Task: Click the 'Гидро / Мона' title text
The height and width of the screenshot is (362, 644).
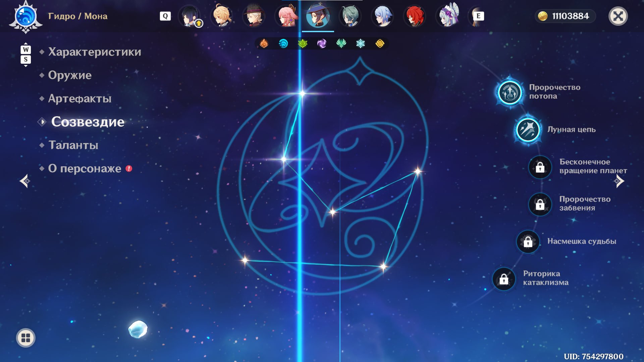Action: [78, 16]
